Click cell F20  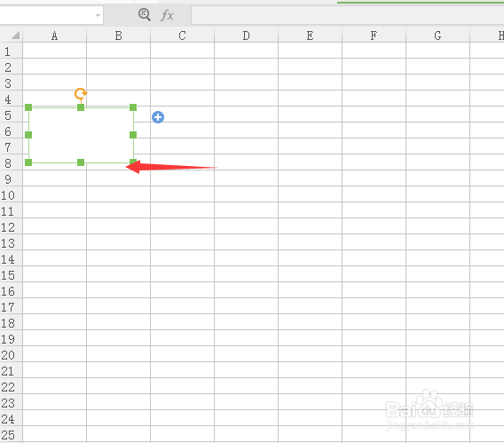(x=374, y=354)
